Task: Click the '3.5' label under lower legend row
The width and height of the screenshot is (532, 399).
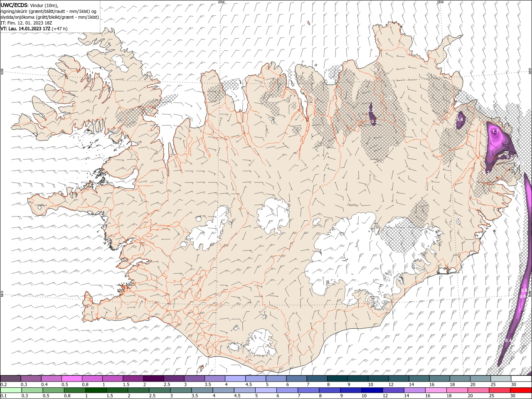Action: (195, 396)
